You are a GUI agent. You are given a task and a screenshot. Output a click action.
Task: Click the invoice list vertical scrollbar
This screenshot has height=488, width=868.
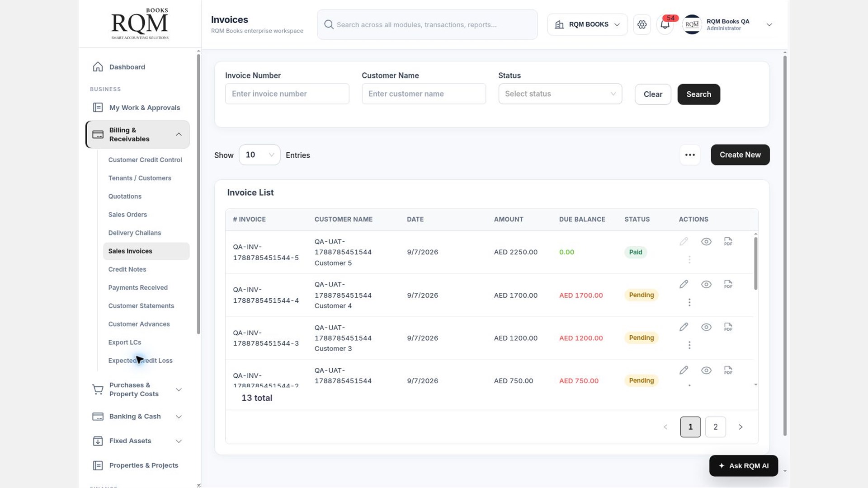pos(755,263)
